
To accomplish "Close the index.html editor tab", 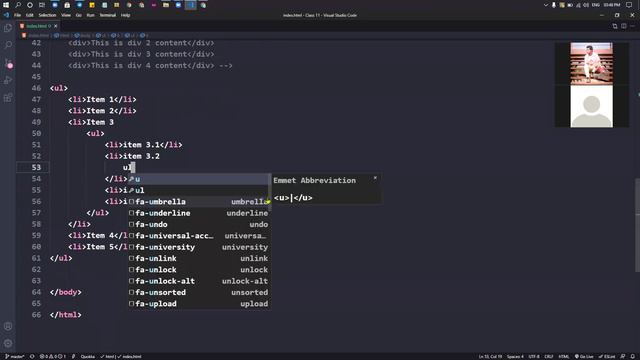I will tap(56, 26).
